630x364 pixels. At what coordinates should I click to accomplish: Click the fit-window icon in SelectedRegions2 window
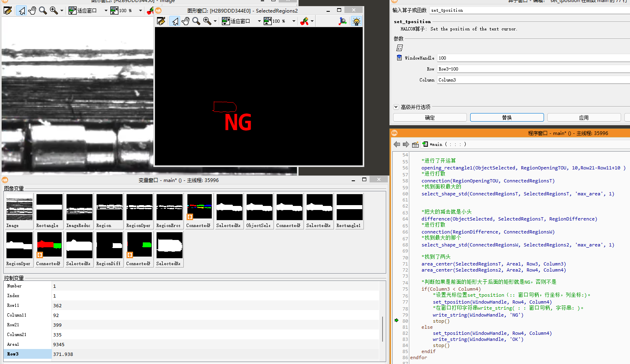pos(226,21)
